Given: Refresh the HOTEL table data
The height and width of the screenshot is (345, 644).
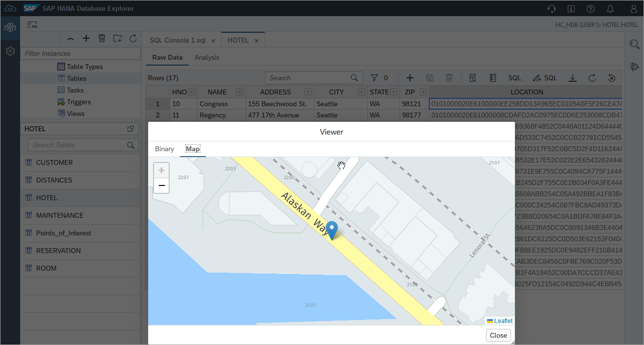Looking at the screenshot, I should pos(592,78).
